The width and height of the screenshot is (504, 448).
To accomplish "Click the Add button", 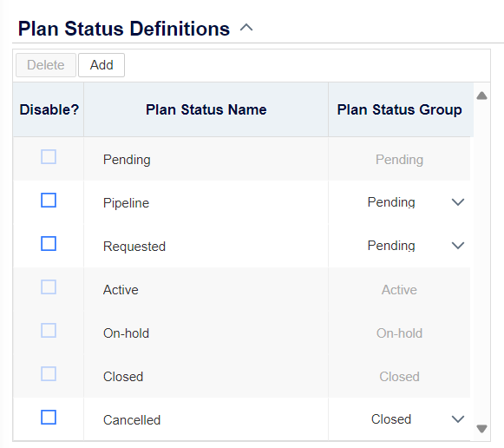I will click(101, 65).
